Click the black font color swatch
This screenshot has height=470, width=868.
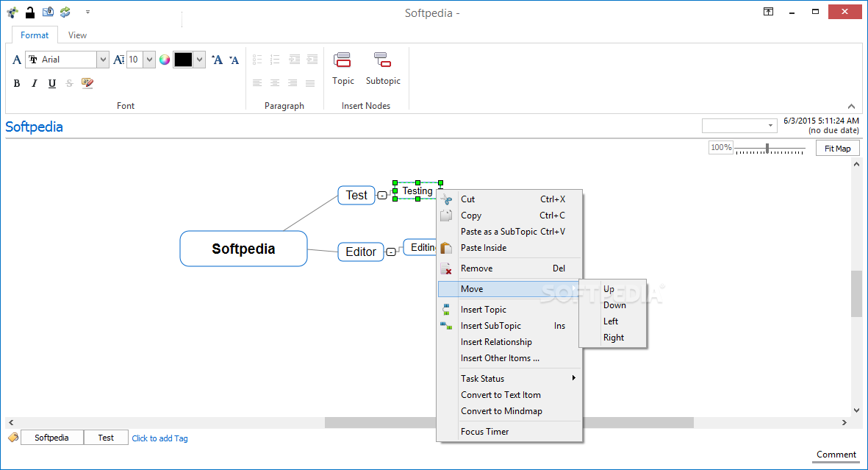point(183,60)
